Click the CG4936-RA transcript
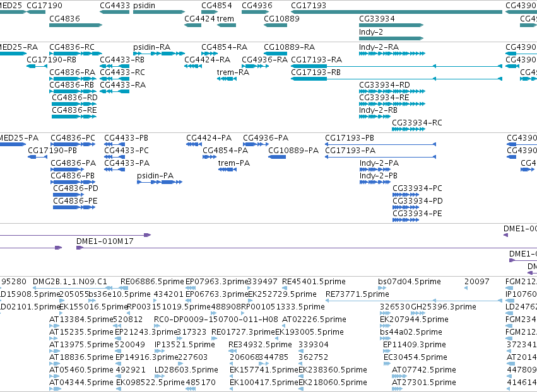The image size is (537, 392). pyautogui.click(x=255, y=66)
